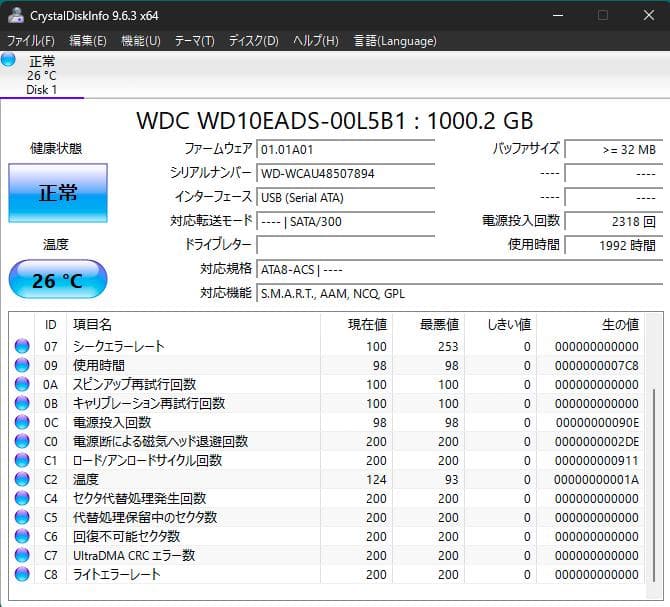Click raw value 00000000001A

point(597,480)
